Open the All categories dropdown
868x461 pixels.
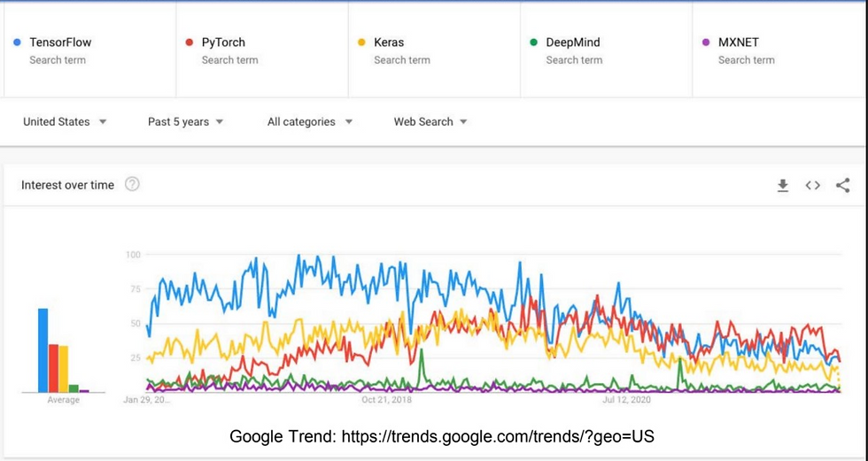coord(310,121)
